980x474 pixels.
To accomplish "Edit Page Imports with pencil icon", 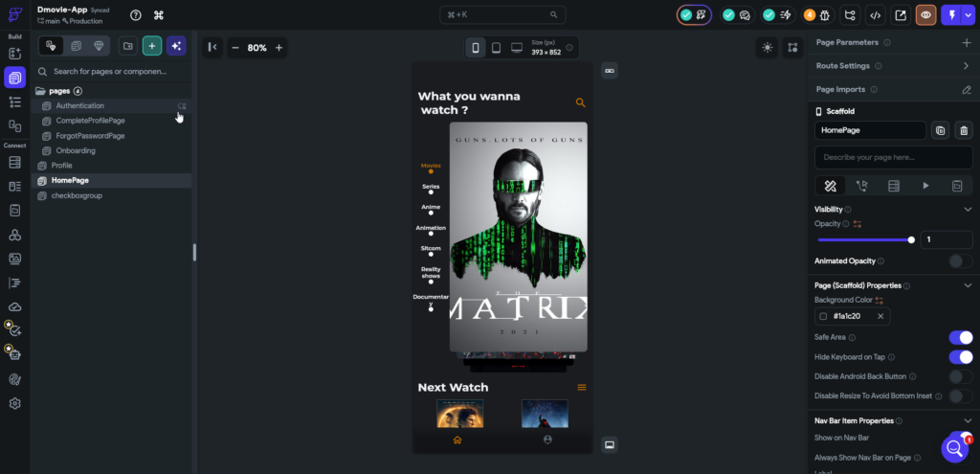I will pyautogui.click(x=967, y=89).
